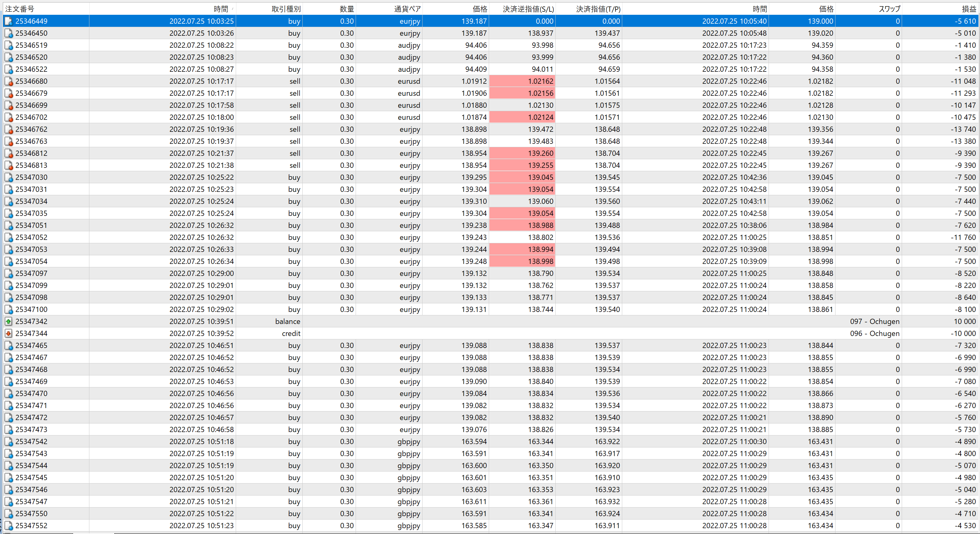Select order number 25347544
Viewport: 980px width, 534px height.
(31, 466)
